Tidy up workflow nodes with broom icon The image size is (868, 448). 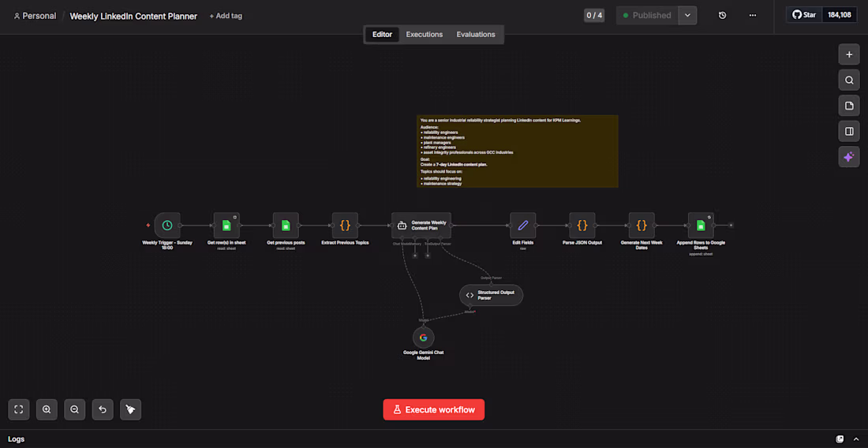(x=130, y=409)
